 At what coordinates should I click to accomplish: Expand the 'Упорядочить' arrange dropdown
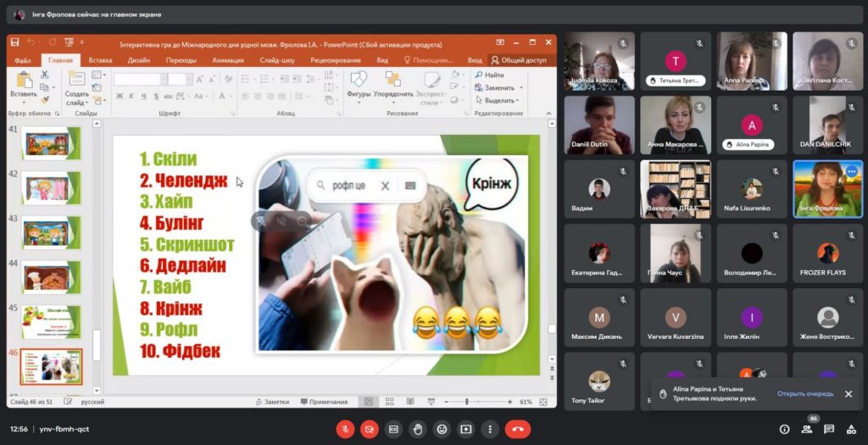tap(392, 94)
